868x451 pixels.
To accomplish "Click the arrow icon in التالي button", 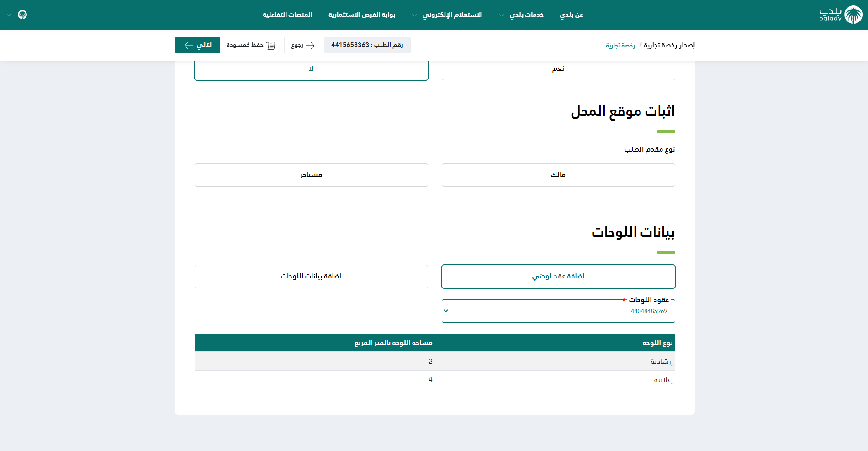I will point(188,45).
